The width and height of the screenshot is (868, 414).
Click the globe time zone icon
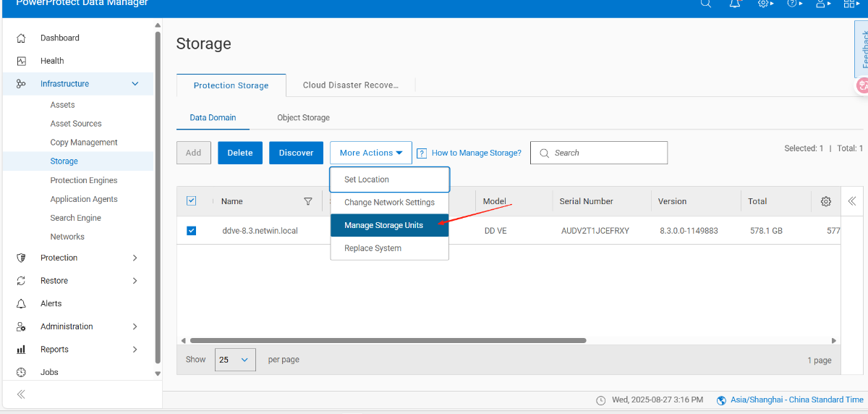[x=721, y=400]
